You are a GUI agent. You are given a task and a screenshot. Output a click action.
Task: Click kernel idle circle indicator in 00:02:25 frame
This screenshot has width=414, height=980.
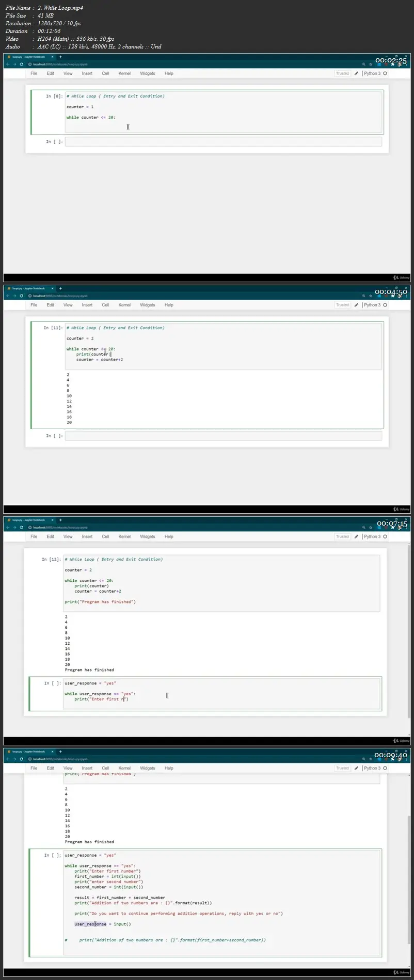coord(385,73)
